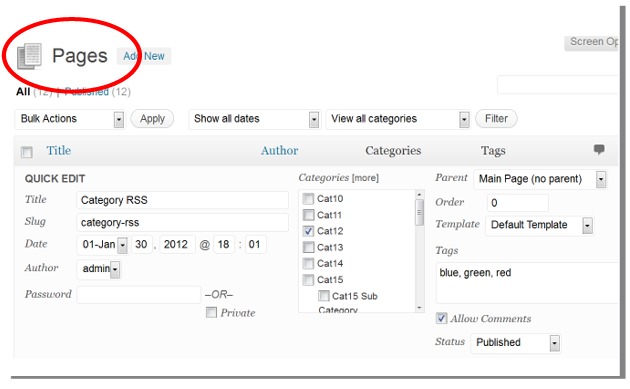Viewport: 630px width, 389px height.
Task: Check the Cat15 Sub Category checkbox
Action: click(x=324, y=296)
